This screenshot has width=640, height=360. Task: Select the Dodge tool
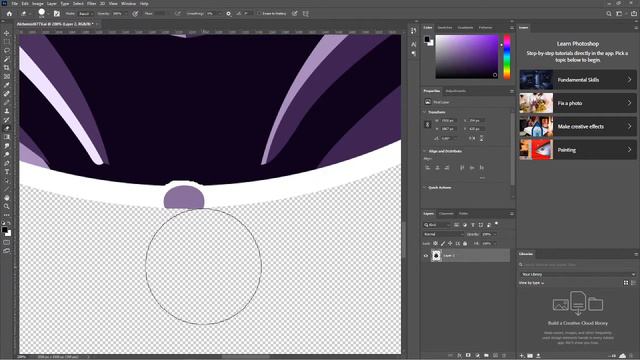coord(7,154)
